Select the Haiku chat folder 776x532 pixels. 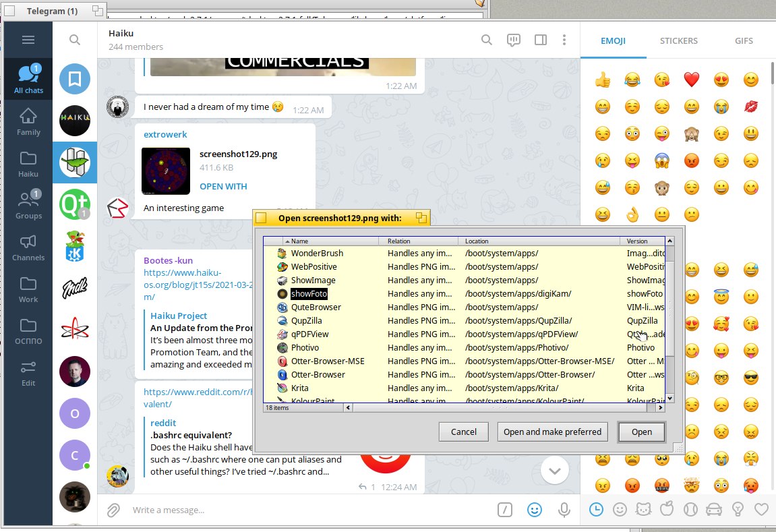28,163
